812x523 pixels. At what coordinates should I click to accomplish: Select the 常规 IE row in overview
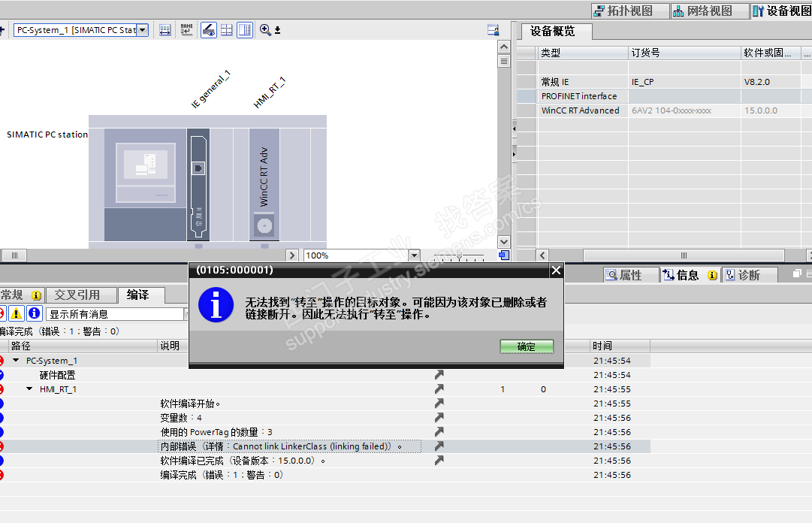pos(665,82)
